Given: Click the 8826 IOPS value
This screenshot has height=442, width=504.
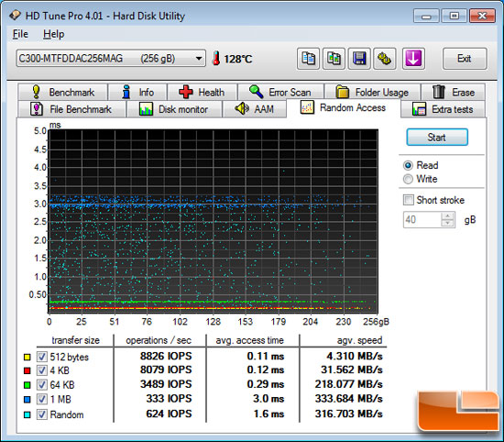Looking at the screenshot, I should point(166,356).
